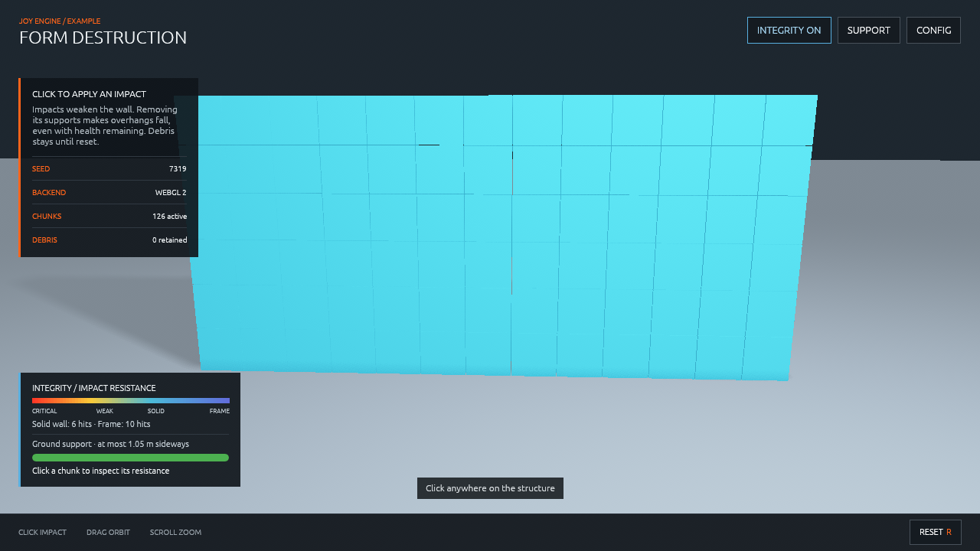The image size is (980, 551).
Task: Click the INTEGRITY / IMPACT RESISTANCE heading
Action: (x=94, y=388)
